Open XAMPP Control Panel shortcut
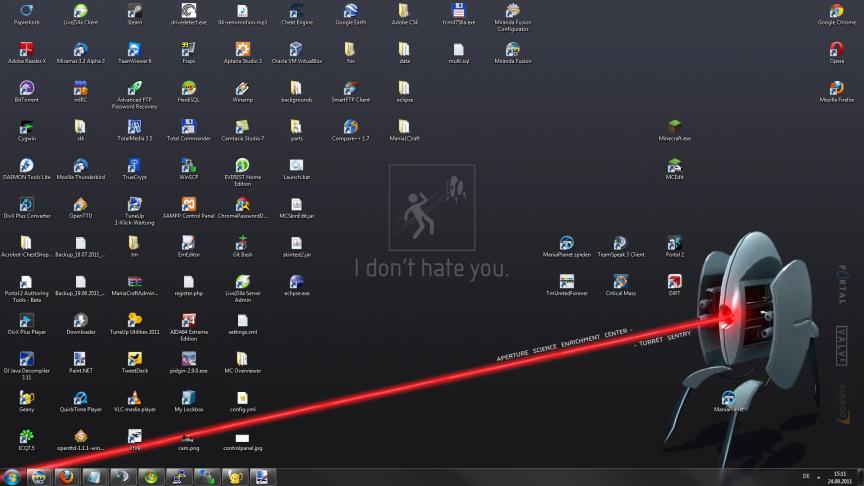864x486 pixels. click(x=188, y=208)
